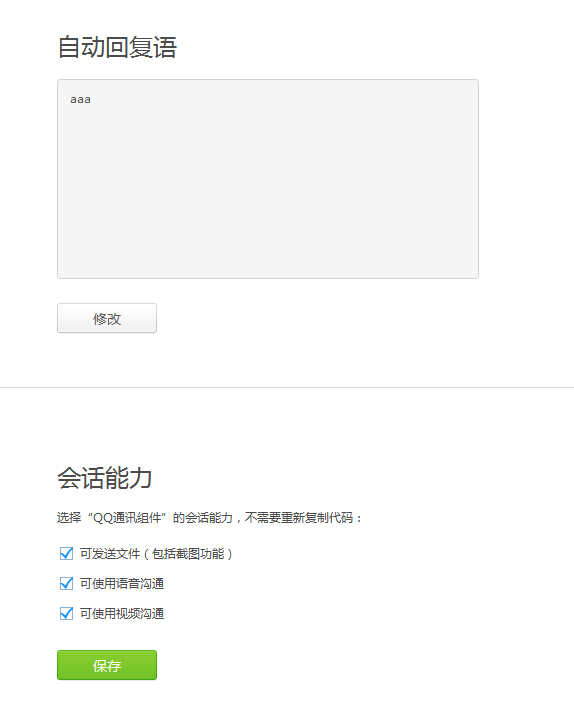The height and width of the screenshot is (704, 574).
Task: Click the 会话能力 heading
Action: tap(105, 478)
